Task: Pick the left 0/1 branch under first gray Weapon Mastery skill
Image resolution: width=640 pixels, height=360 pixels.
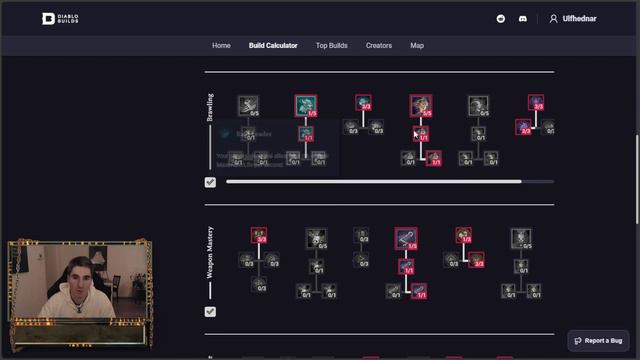Action: [304, 291]
